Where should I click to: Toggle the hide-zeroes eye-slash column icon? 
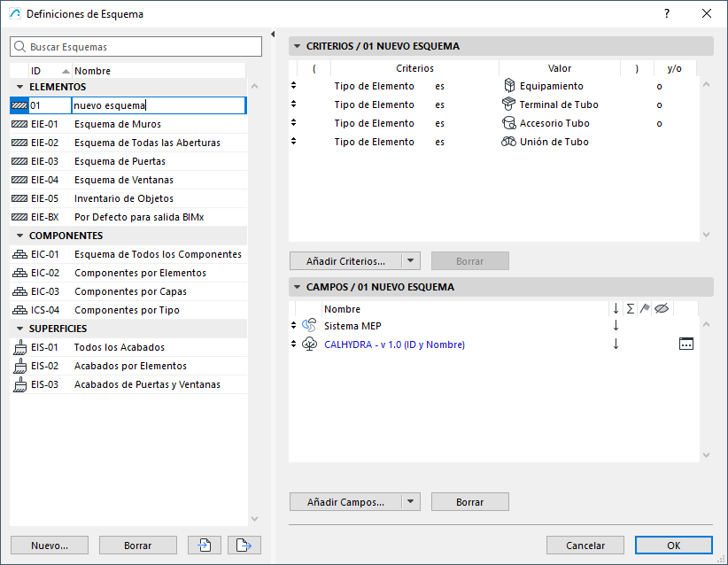pos(661,307)
